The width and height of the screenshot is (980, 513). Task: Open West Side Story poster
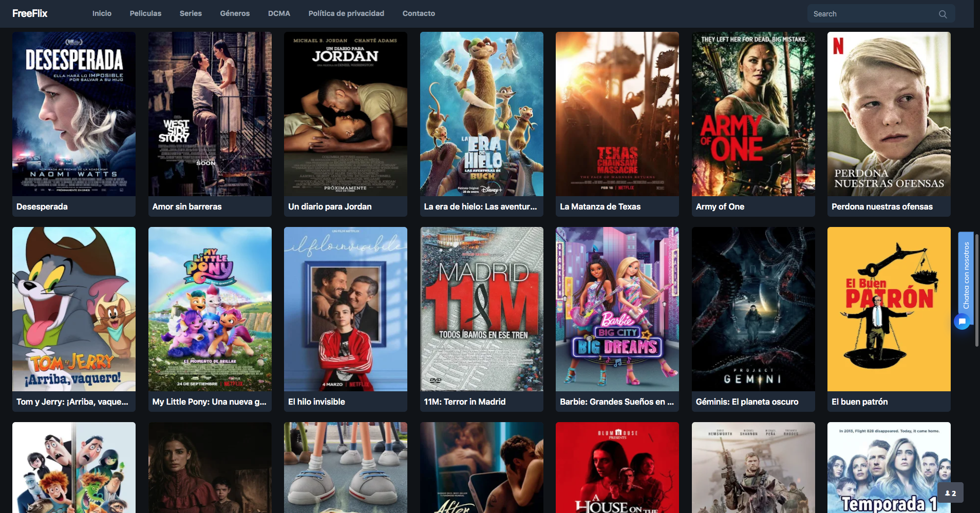tap(210, 114)
